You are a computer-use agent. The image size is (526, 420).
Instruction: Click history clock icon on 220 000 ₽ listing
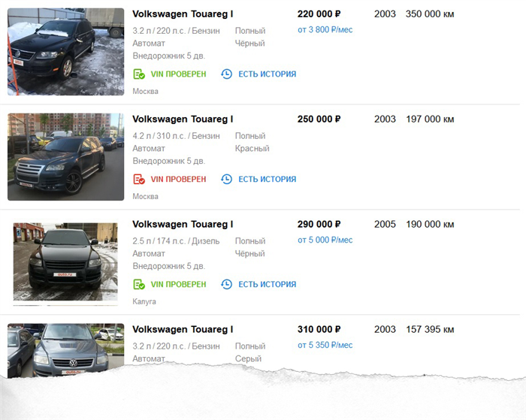coord(226,74)
